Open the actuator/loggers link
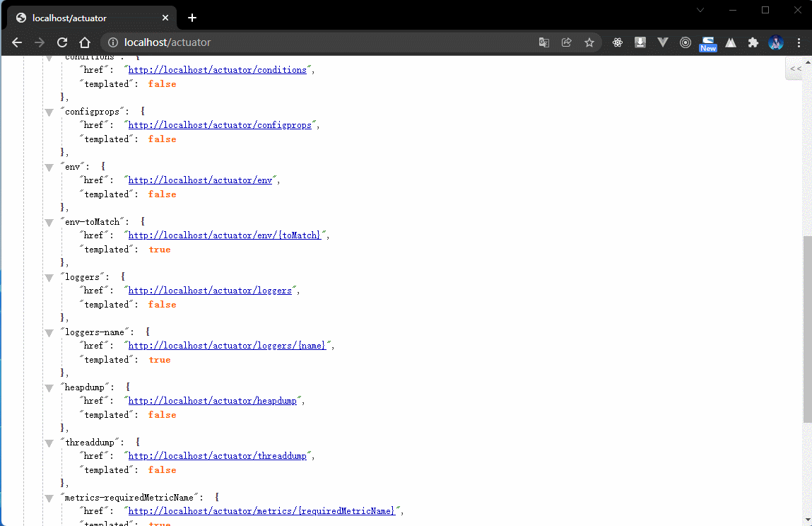This screenshot has height=526, width=812. coord(211,291)
